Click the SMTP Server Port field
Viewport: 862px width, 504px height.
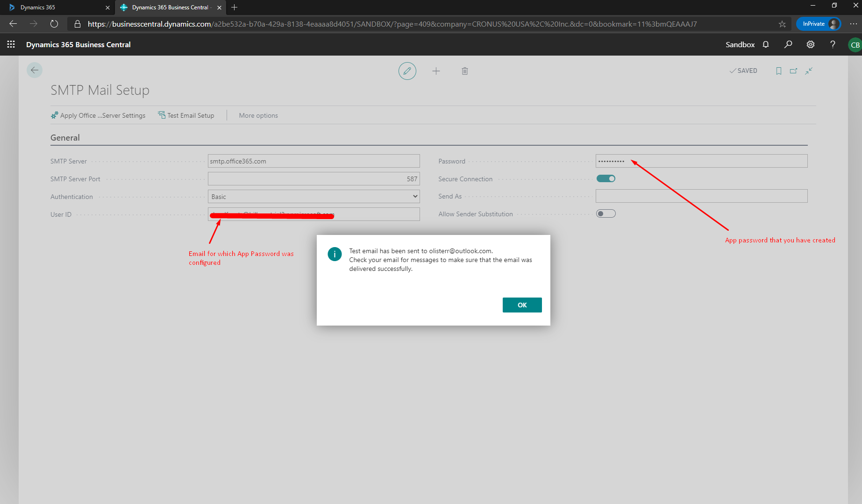pyautogui.click(x=313, y=179)
